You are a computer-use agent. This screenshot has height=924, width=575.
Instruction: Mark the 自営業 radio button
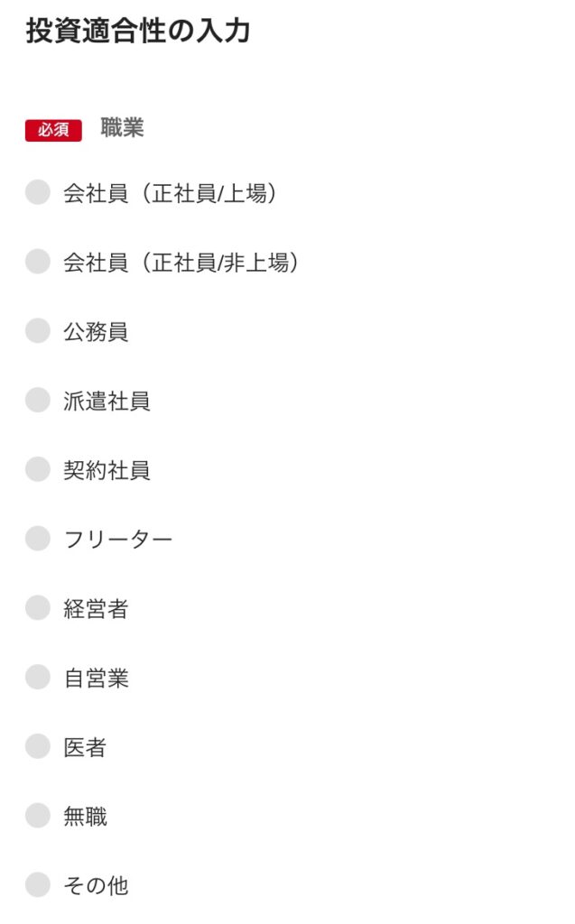pos(38,677)
